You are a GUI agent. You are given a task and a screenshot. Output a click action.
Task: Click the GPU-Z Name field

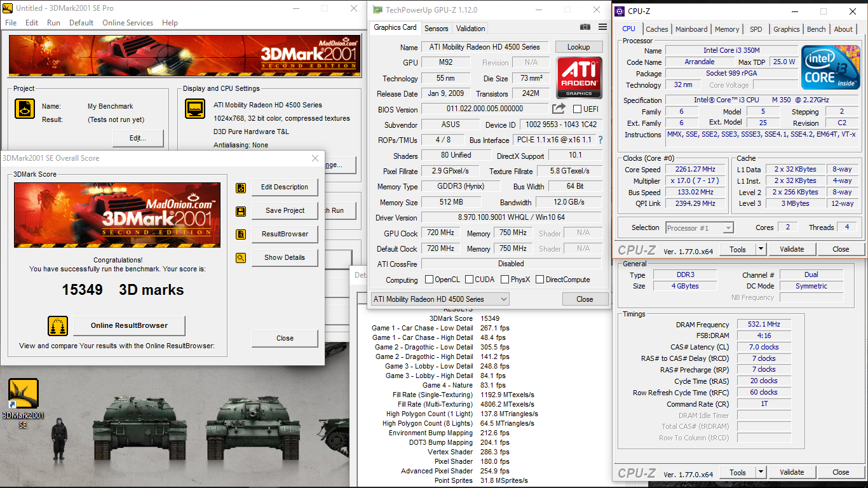pos(485,47)
